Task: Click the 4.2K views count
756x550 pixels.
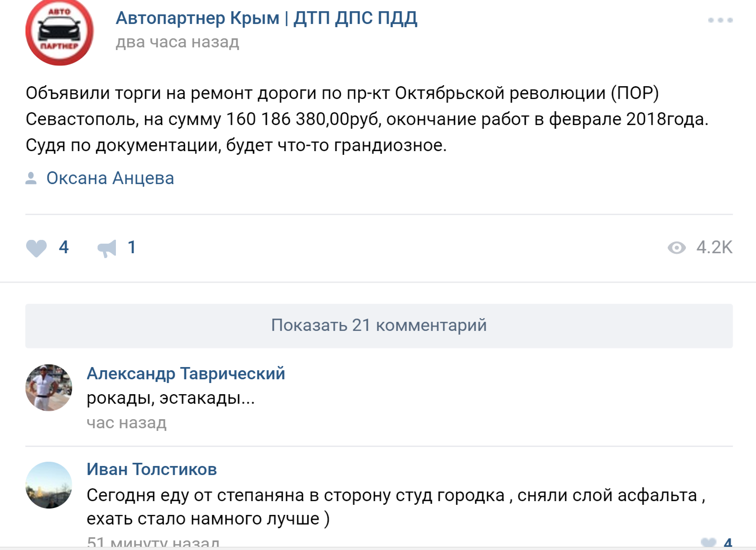Action: pos(714,247)
